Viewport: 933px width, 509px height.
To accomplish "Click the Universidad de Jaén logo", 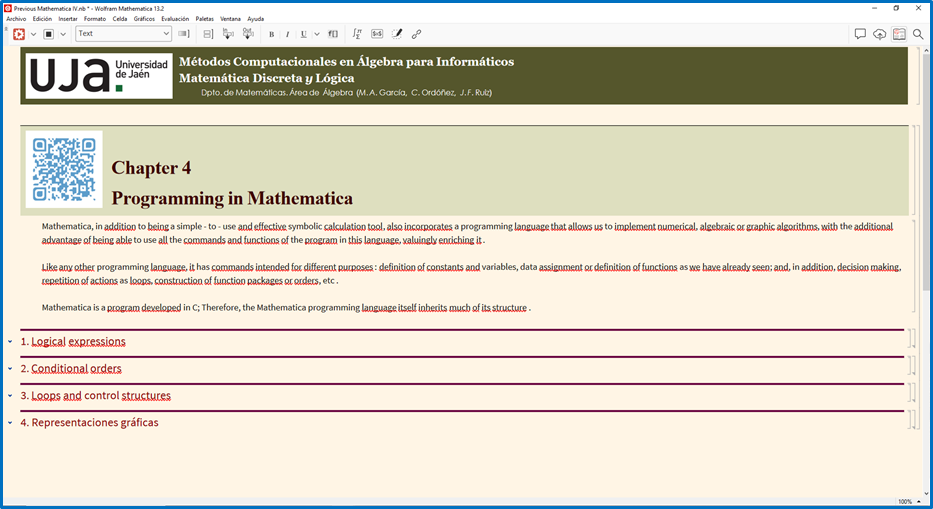I will pyautogui.click(x=99, y=76).
